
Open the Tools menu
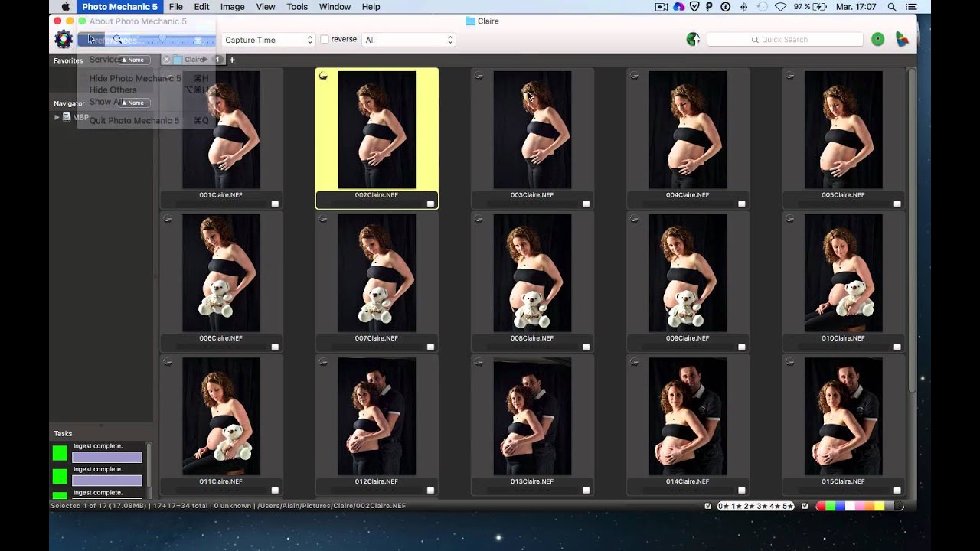pyautogui.click(x=297, y=7)
